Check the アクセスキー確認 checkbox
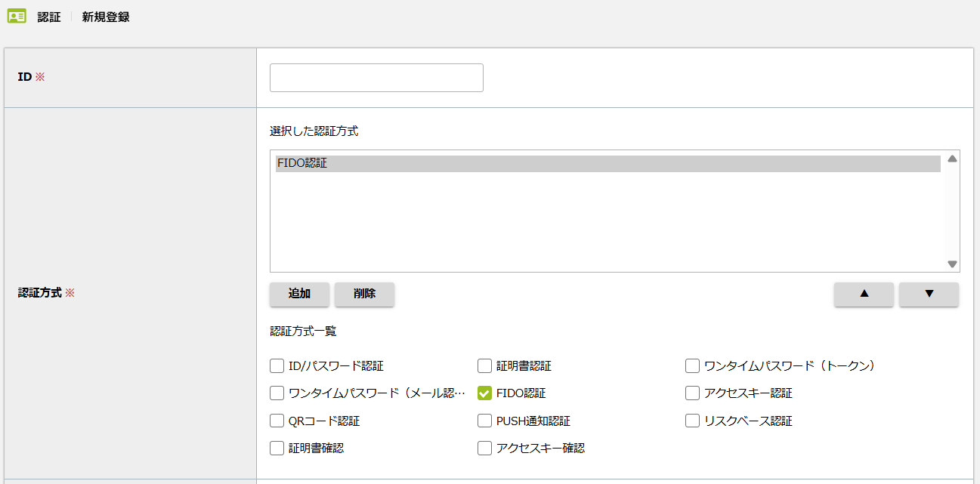Screen dimensions: 980x484 click(484, 448)
